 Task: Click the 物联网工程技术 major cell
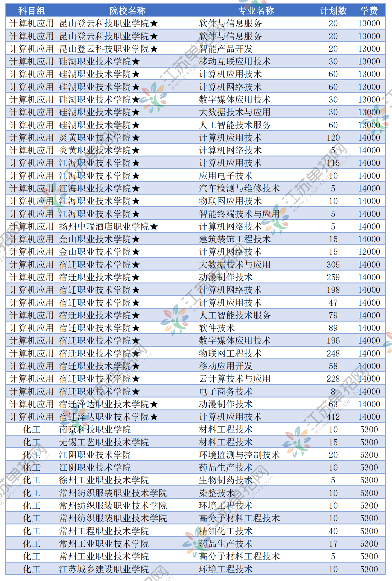click(x=230, y=354)
